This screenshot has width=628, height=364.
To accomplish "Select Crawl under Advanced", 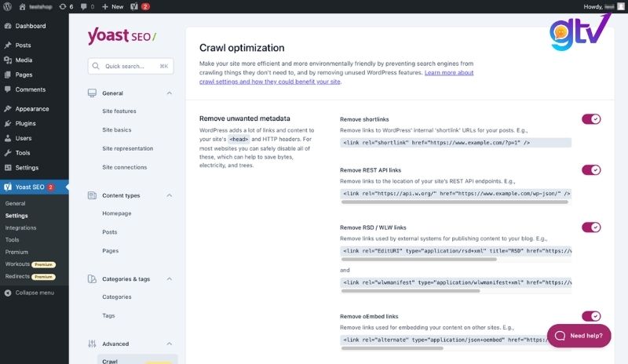I will pos(137,360).
